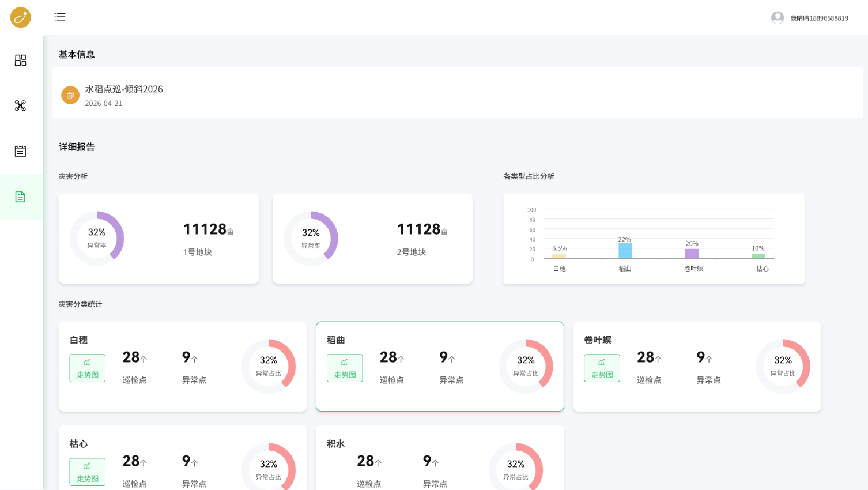Open the drone sidebar icon
This screenshot has height=490, width=868.
pos(21,105)
